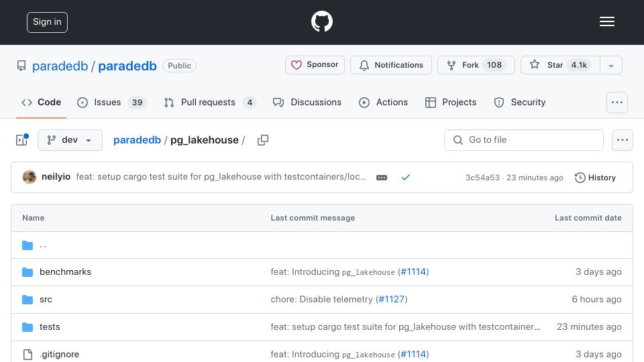This screenshot has width=644, height=362.
Task: Click the benchmarks folder icon
Action: coord(28,271)
